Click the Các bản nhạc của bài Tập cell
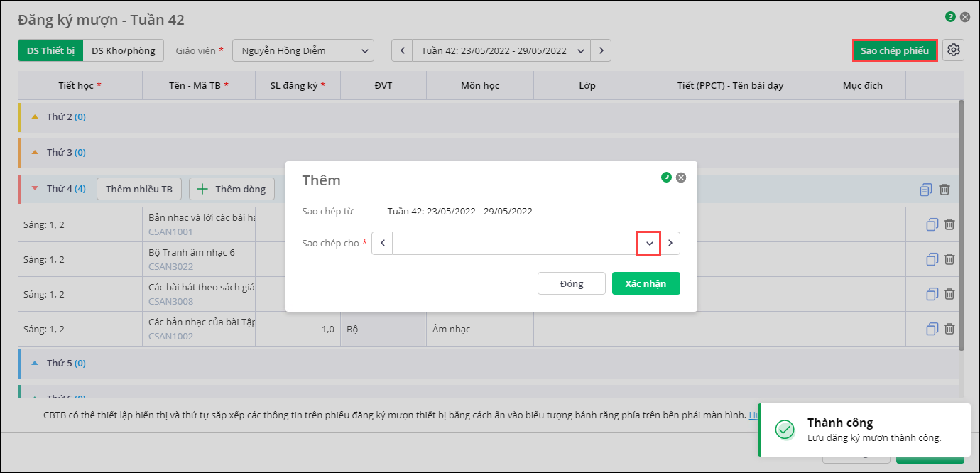 pyautogui.click(x=199, y=329)
